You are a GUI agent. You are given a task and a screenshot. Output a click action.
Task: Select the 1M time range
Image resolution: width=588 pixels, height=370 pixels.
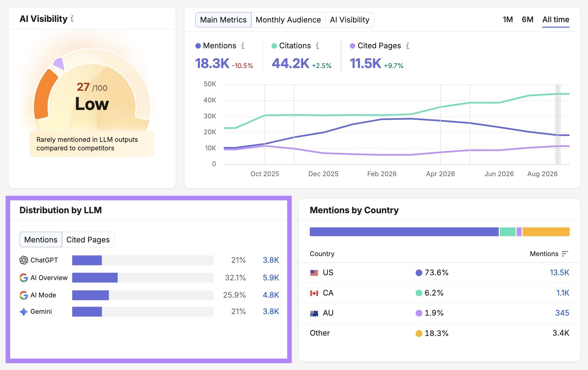coord(508,20)
